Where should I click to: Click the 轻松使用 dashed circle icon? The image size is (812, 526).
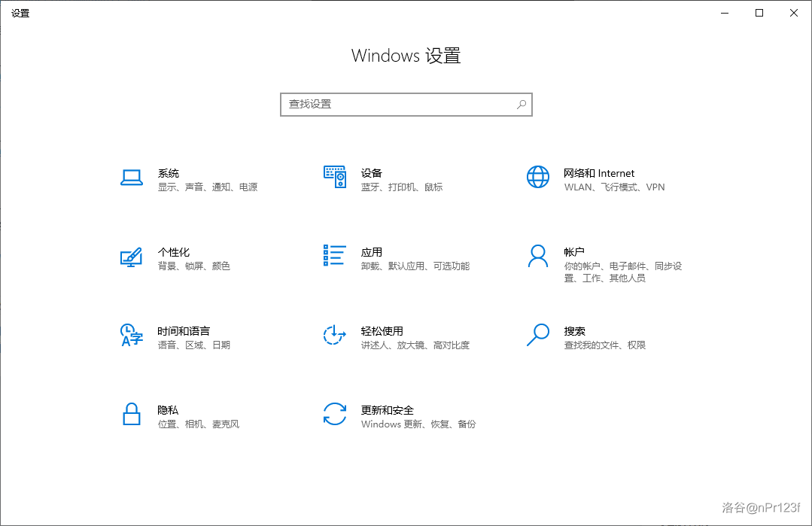click(334, 336)
